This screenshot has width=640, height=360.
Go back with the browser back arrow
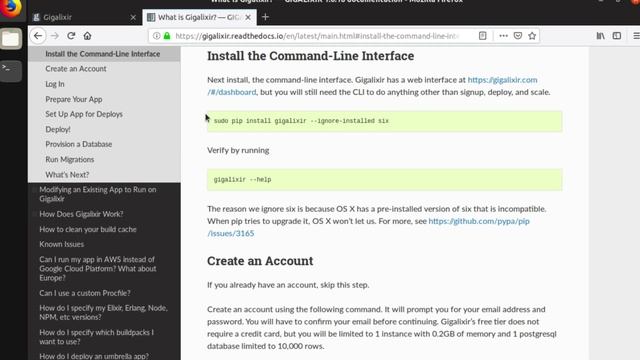coord(38,36)
